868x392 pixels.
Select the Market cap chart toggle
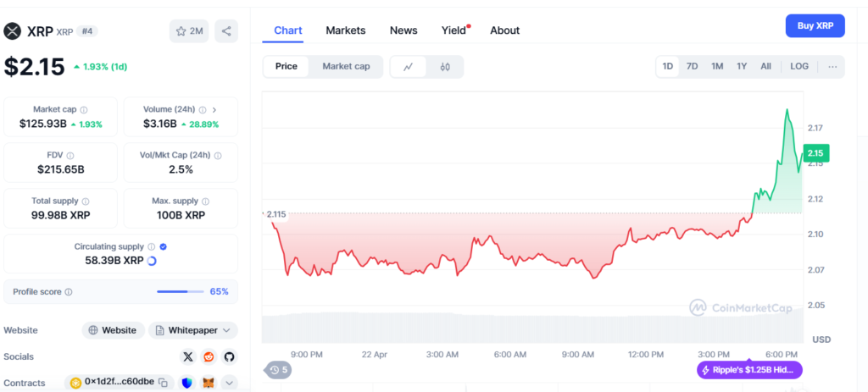tap(346, 66)
